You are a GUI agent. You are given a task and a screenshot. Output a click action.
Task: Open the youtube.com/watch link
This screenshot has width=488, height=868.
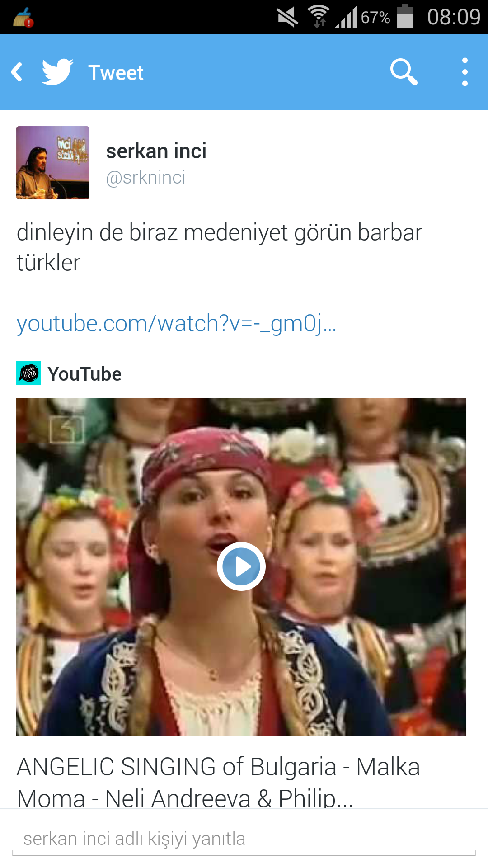(x=176, y=324)
